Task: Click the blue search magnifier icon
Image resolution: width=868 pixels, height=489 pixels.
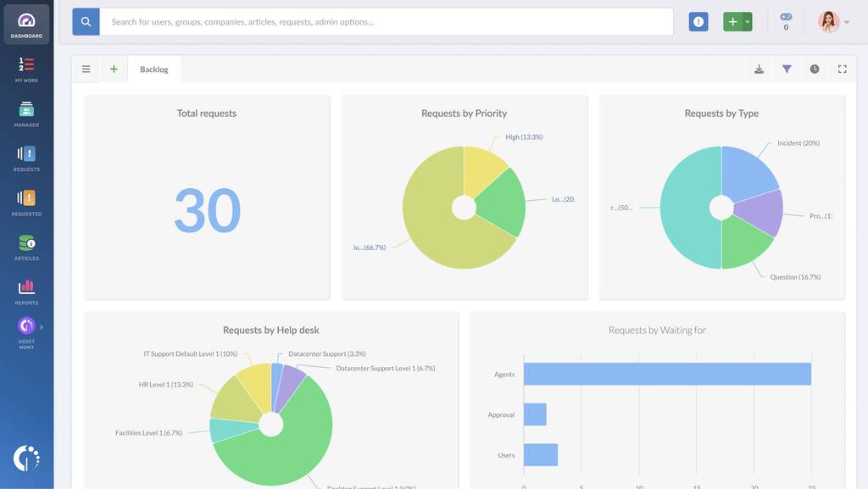Action: 86,22
